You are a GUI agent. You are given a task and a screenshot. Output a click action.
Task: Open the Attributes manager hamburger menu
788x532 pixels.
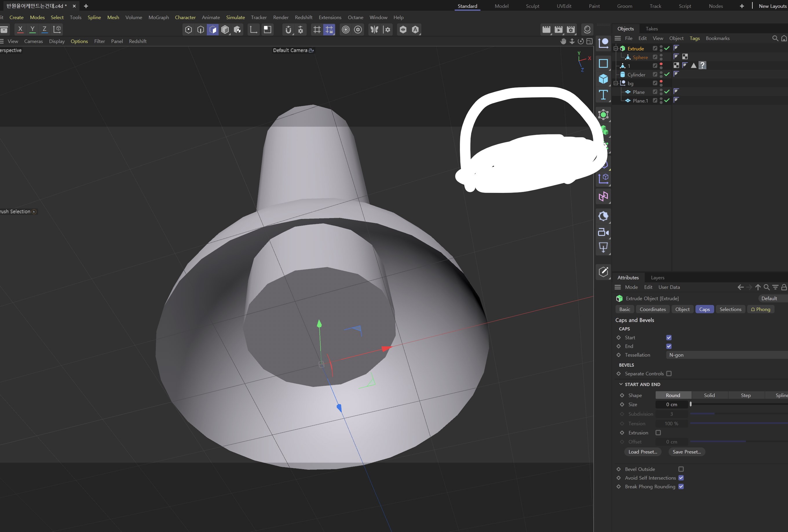[618, 287]
